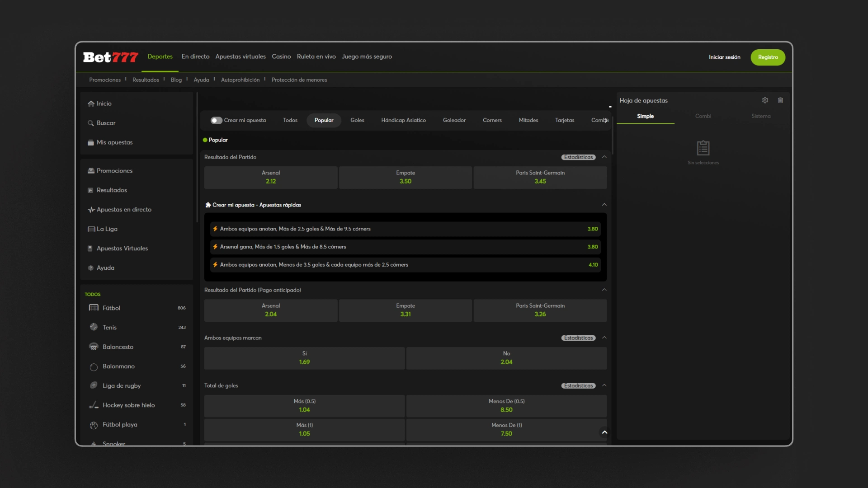Select Más (0.5) at 1.04
868x488 pixels.
[304, 406]
